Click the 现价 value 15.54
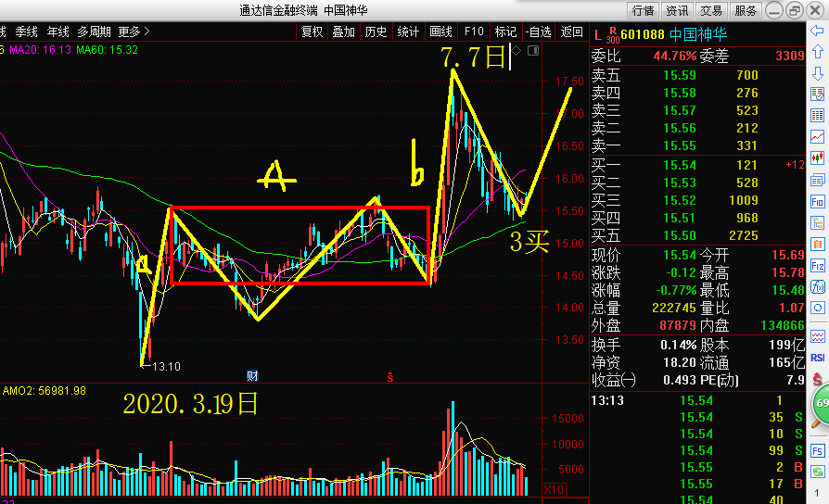Image resolution: width=829 pixels, height=504 pixels. [x=680, y=255]
